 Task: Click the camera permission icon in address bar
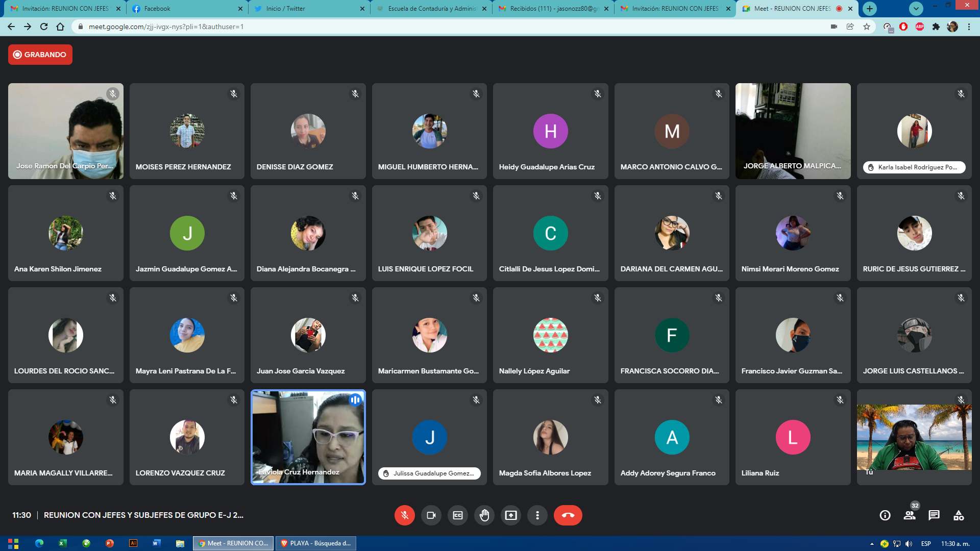[x=834, y=27]
